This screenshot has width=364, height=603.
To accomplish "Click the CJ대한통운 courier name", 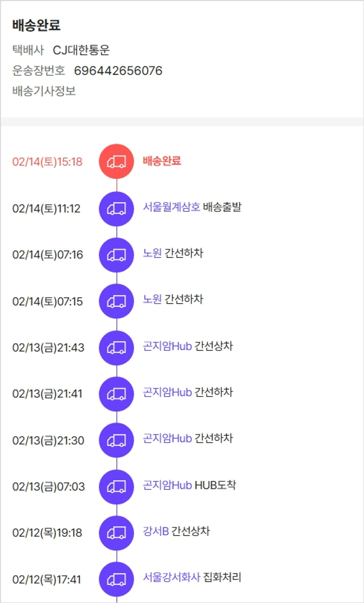I will 81,50.
